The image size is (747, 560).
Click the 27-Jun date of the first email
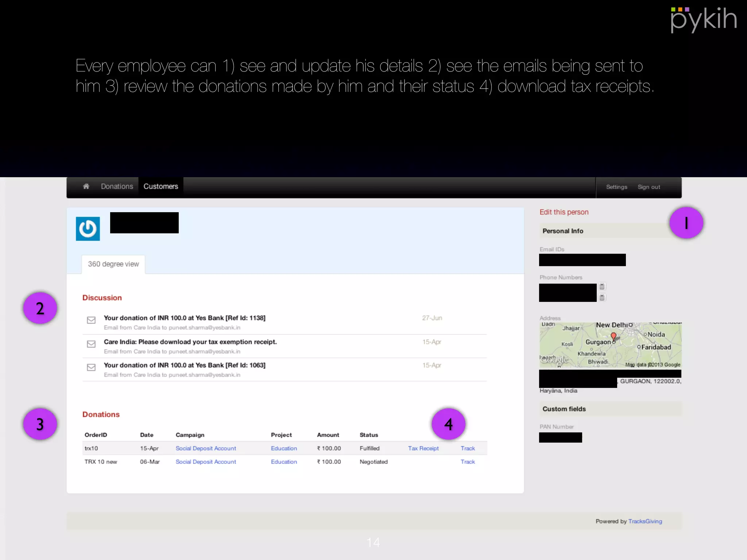point(432,318)
